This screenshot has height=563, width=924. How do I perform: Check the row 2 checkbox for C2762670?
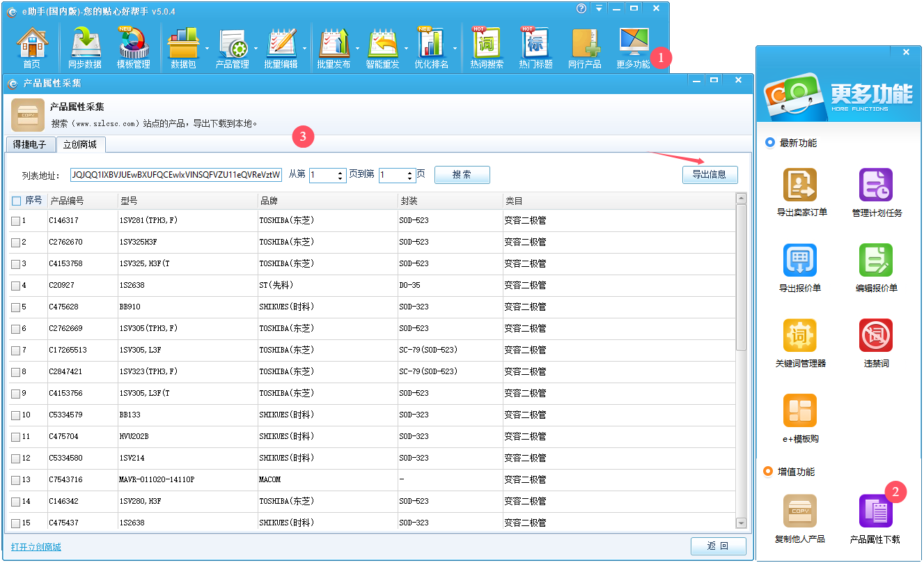15,242
